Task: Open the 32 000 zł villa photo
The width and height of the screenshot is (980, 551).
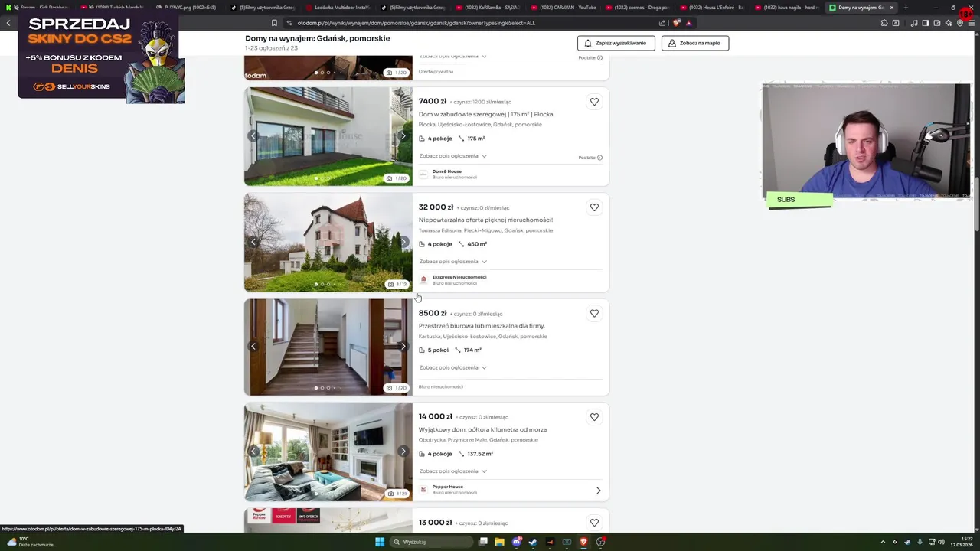Action: coord(328,242)
